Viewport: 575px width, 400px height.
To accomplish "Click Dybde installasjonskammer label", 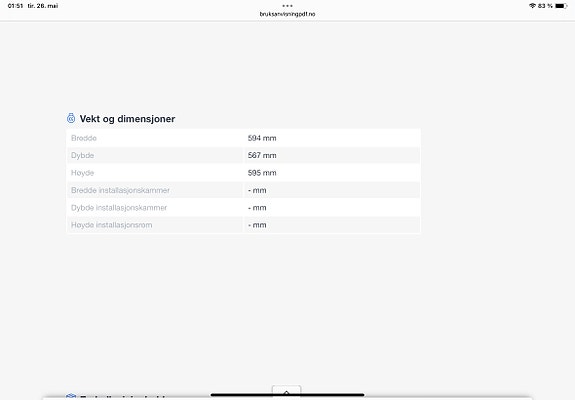I will (x=119, y=208).
